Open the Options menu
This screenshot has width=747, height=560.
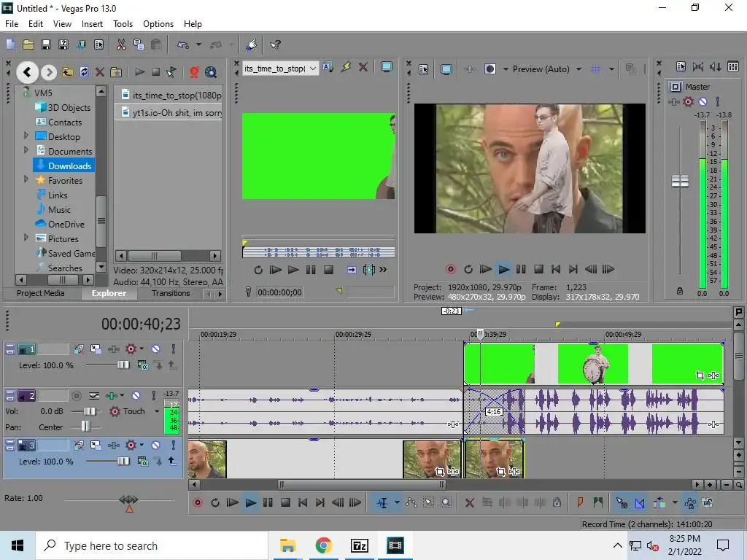[x=158, y=24]
